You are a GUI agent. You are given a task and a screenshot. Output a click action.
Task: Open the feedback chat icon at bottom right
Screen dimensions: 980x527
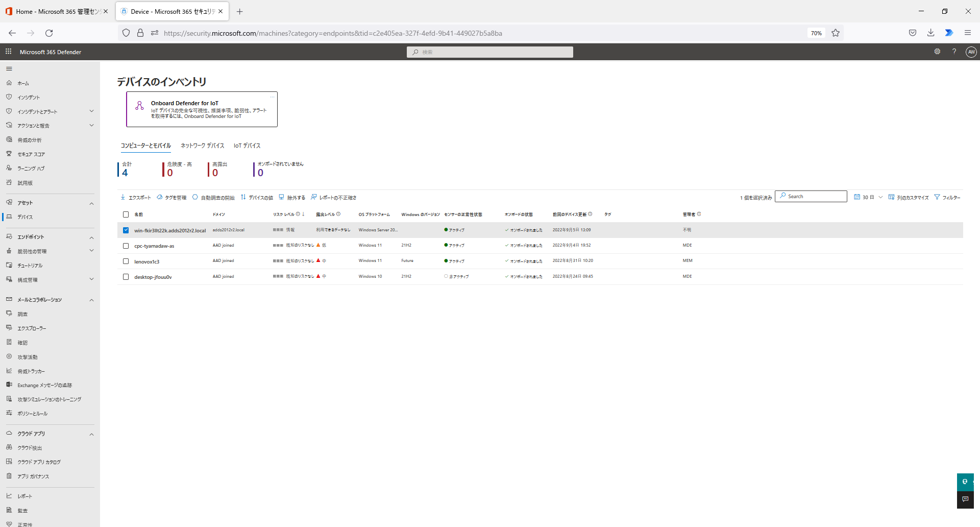[965, 499]
